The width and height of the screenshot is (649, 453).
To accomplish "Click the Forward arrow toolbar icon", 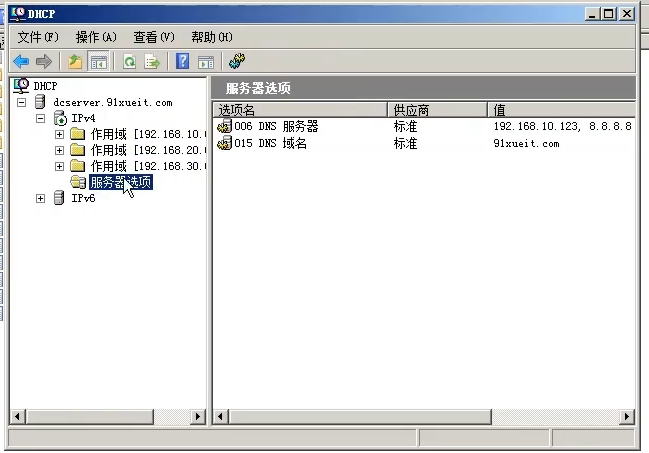I will (x=43, y=62).
